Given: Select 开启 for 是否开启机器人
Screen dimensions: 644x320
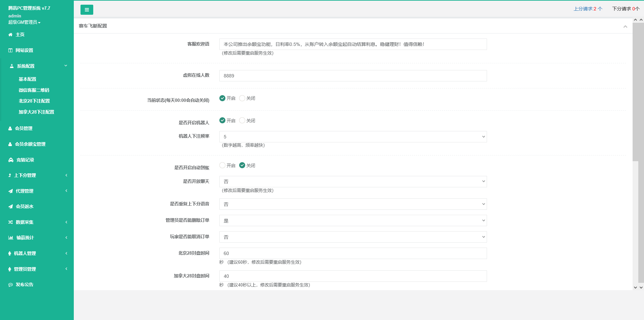Looking at the screenshot, I should click(x=222, y=120).
